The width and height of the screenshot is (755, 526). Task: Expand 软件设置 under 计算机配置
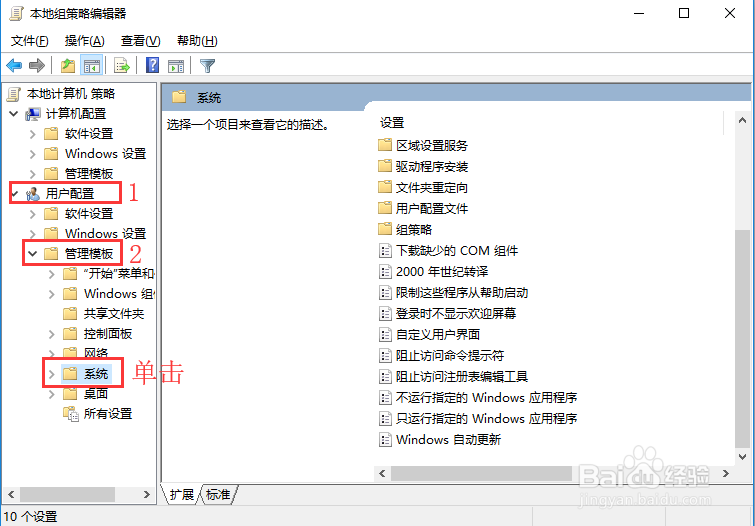click(33, 134)
